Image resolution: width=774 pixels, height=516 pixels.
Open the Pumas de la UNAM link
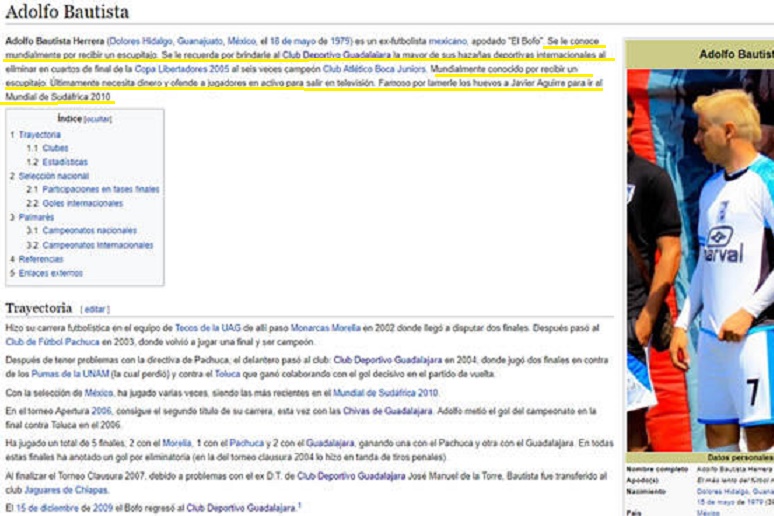(70, 374)
